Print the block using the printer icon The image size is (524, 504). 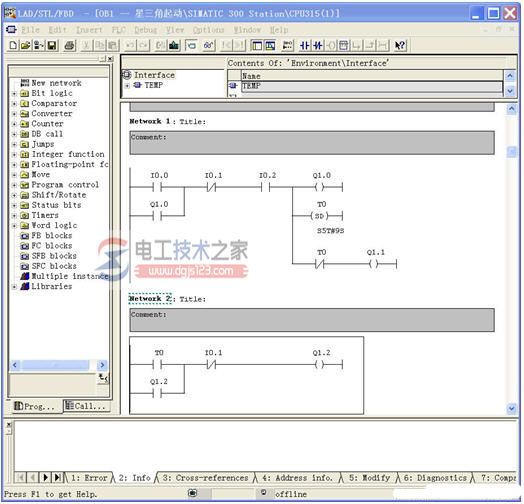click(70, 45)
